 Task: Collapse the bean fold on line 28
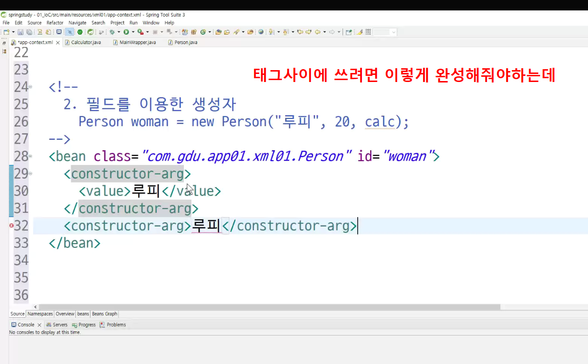click(x=31, y=156)
